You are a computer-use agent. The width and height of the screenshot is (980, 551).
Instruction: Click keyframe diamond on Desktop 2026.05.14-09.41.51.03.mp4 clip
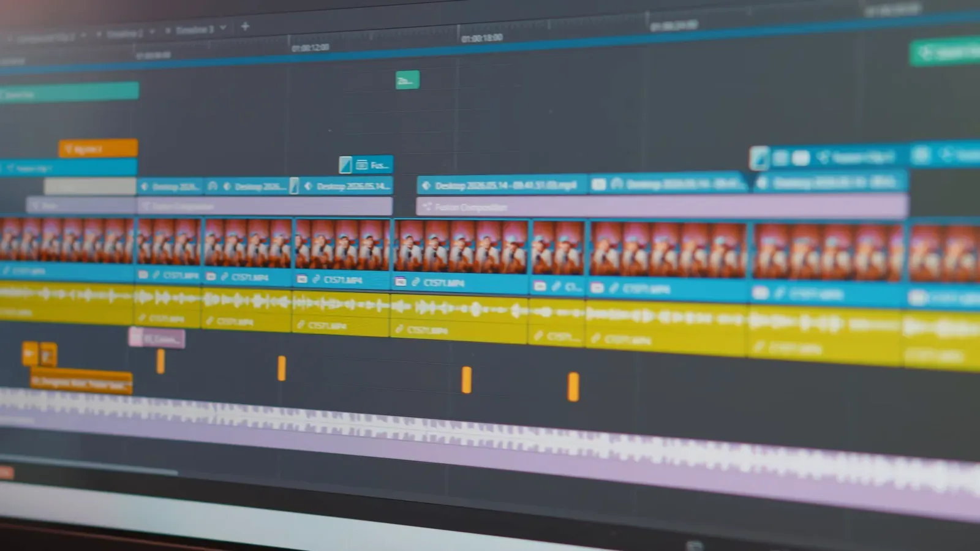point(427,186)
